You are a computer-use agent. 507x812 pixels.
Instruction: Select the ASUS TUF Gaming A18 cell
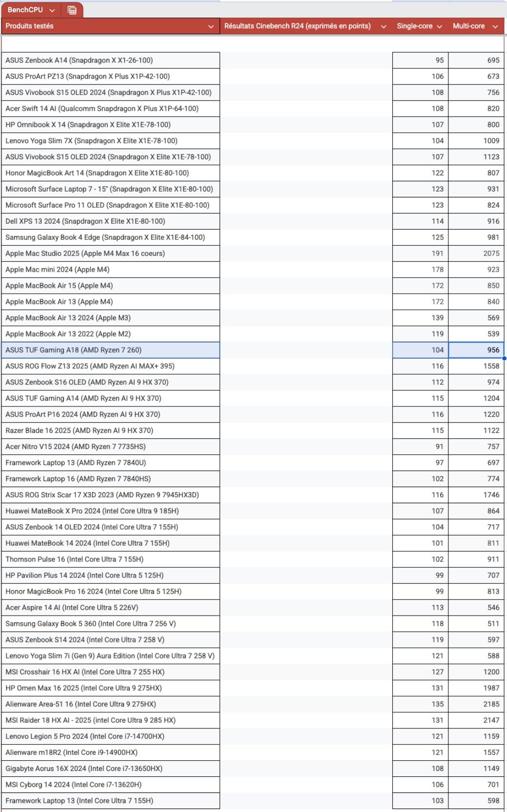tap(110, 350)
